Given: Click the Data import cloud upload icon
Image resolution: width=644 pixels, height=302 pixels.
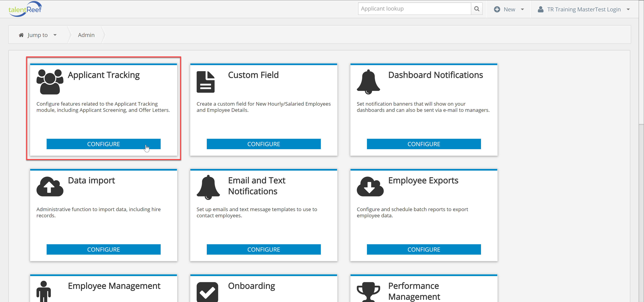Looking at the screenshot, I should point(50,187).
